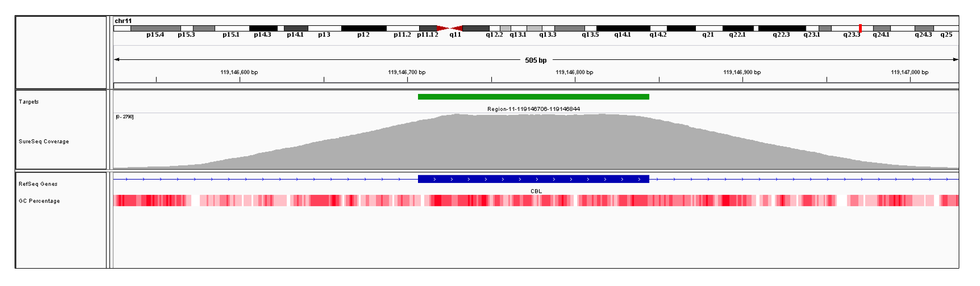Click the q13.5 cytoband label
980x286 pixels.
pyautogui.click(x=590, y=35)
